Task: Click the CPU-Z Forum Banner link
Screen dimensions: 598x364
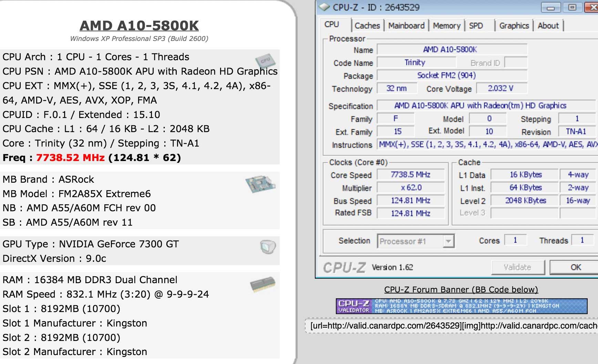Action: click(461, 290)
